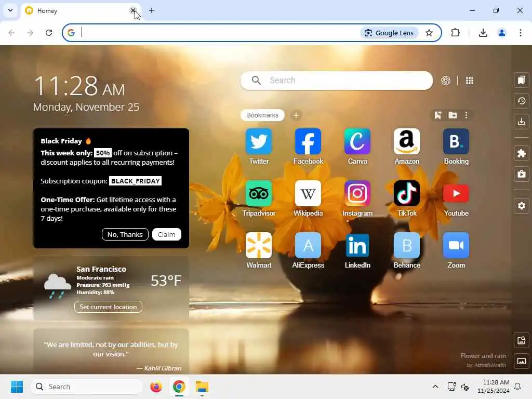Launch the Canva bookmark

tap(357, 142)
